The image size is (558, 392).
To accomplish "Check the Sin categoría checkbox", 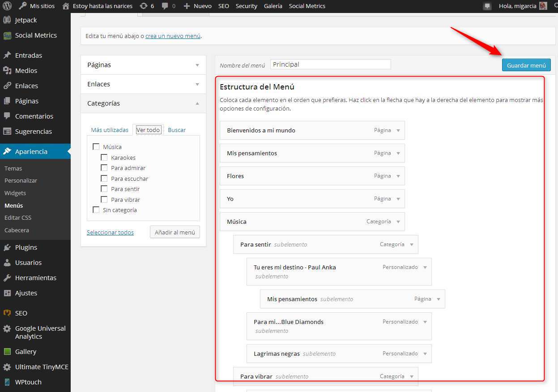I will click(x=96, y=209).
